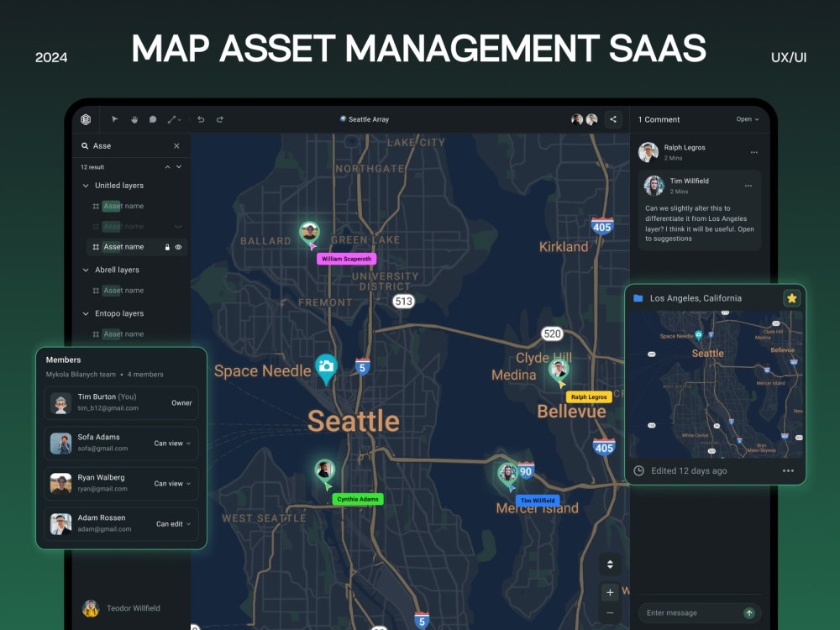This screenshot has height=630, width=840.
Task: Click the William Scaperoth pink label
Action: coord(347,259)
